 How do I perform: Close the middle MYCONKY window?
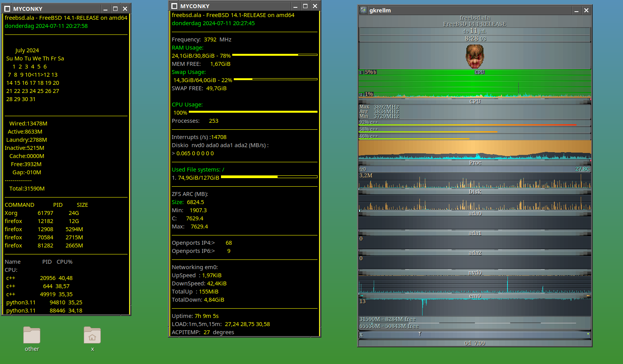(x=315, y=6)
